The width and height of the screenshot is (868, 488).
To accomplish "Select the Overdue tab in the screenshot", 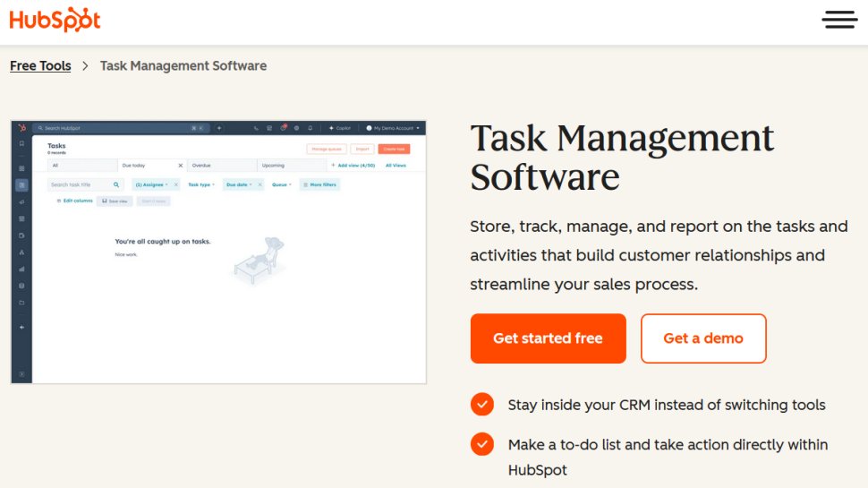I will pos(222,165).
